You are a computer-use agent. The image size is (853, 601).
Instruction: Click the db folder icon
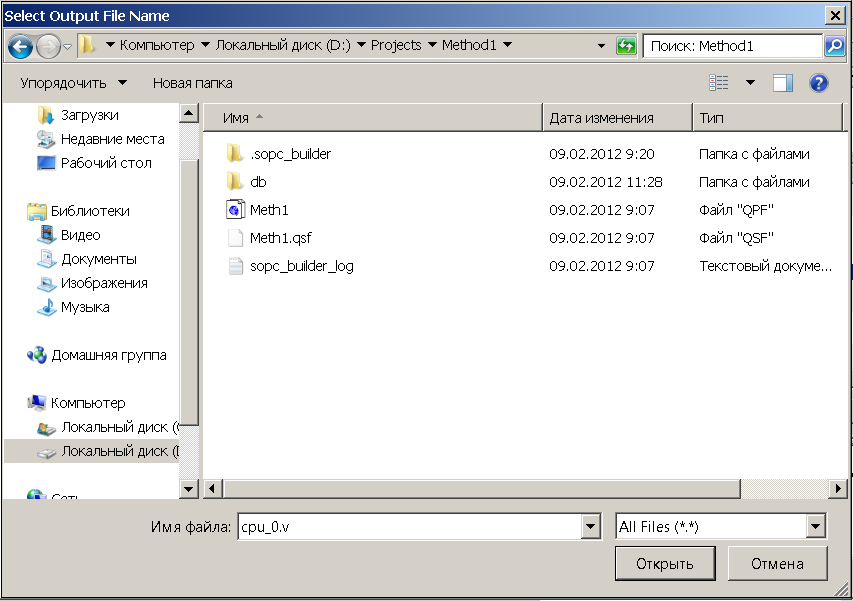tap(234, 182)
